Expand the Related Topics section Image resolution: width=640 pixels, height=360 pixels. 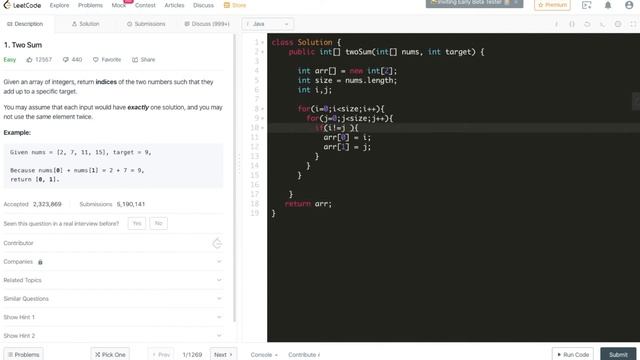tap(113, 280)
